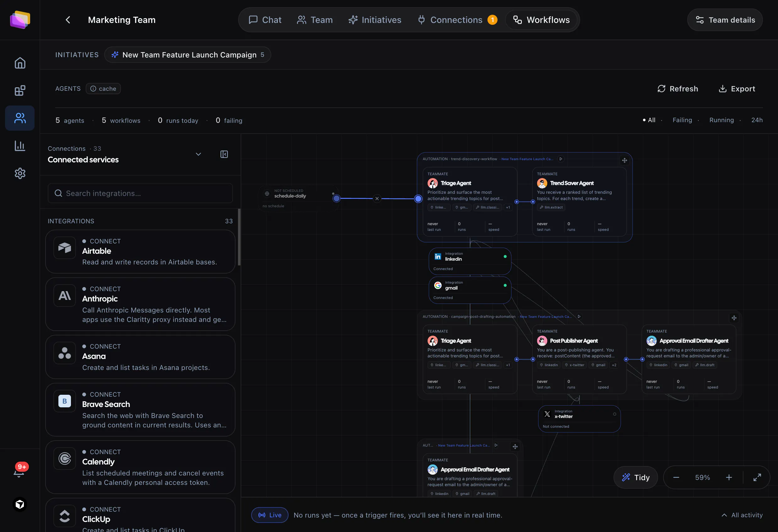The height and width of the screenshot is (532, 778).
Task: Select the gmail integration node
Action: (470, 290)
